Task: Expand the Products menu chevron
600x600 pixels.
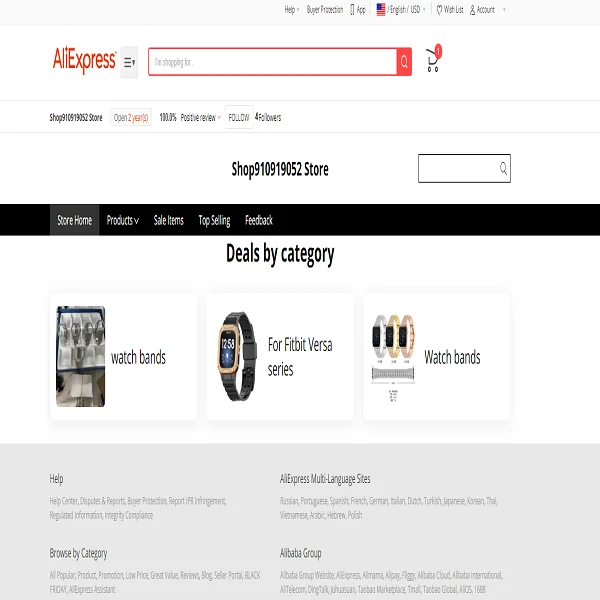Action: [x=137, y=221]
